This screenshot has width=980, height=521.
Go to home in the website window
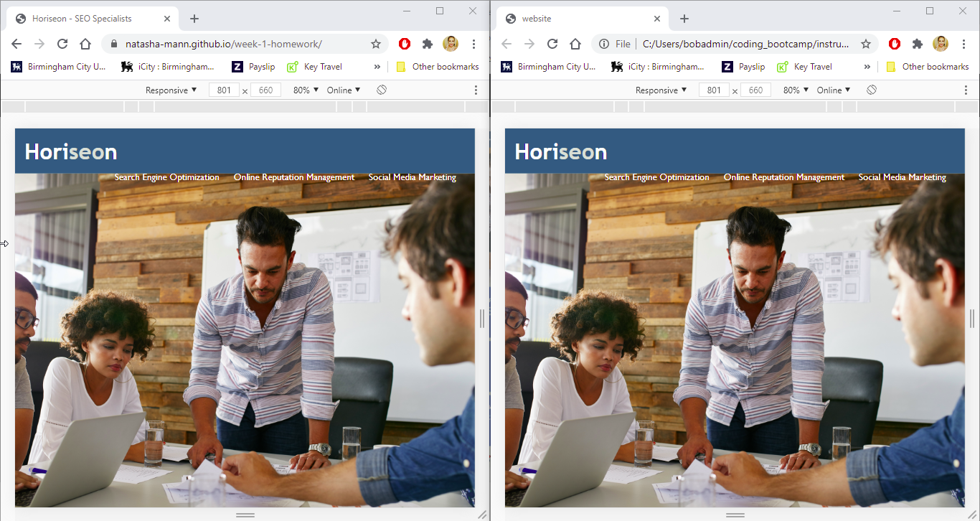(575, 44)
